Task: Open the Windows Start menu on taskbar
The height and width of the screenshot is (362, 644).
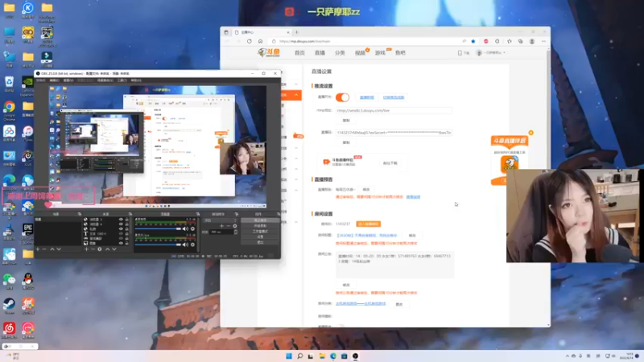Action: (289, 356)
